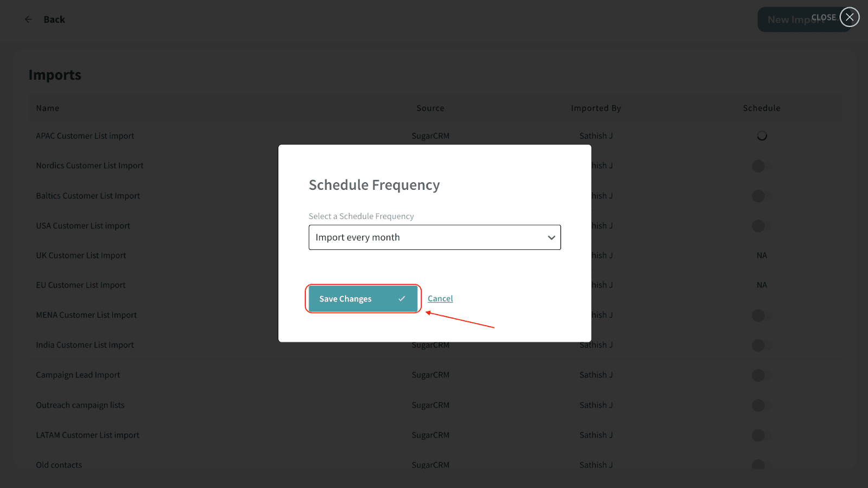Click the Name column header
This screenshot has width=868, height=488.
pos(48,108)
